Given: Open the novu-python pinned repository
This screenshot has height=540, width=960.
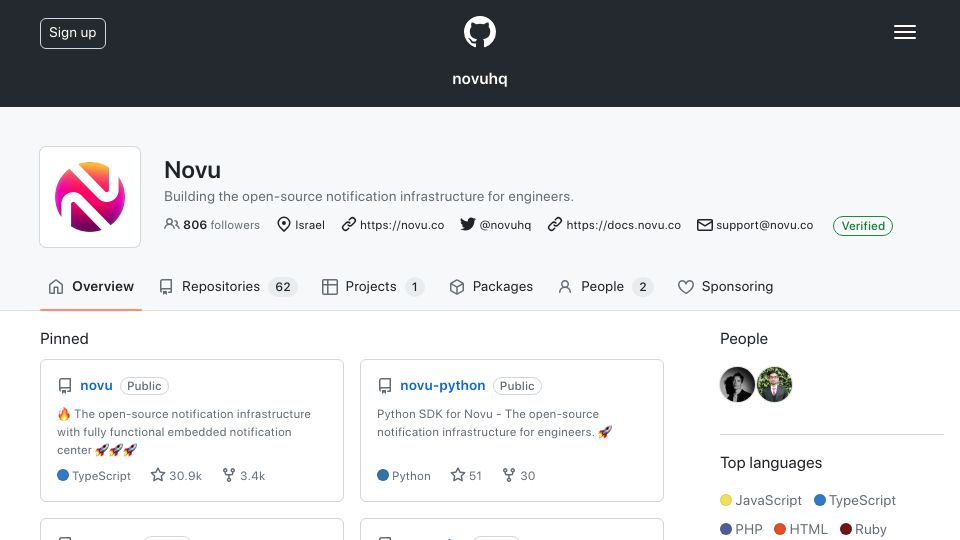Looking at the screenshot, I should [443, 386].
